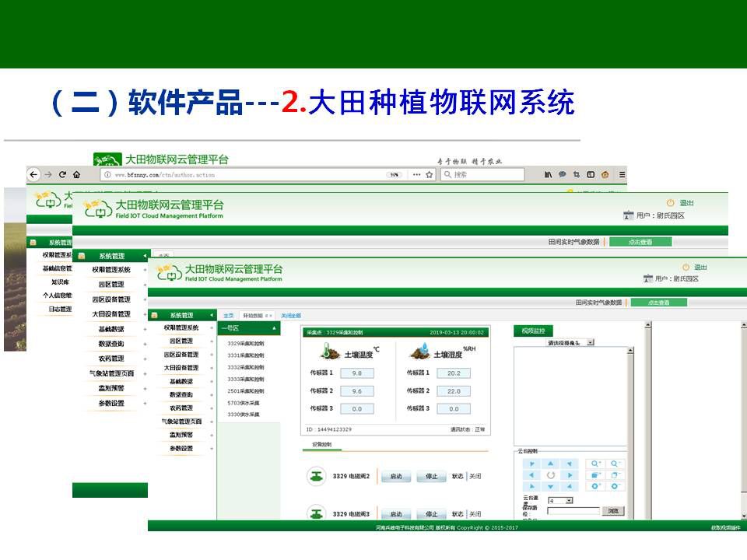747x560 pixels.
Task: Move camera with PTZ lower-right diagonal arrow
Action: [x=570, y=487]
